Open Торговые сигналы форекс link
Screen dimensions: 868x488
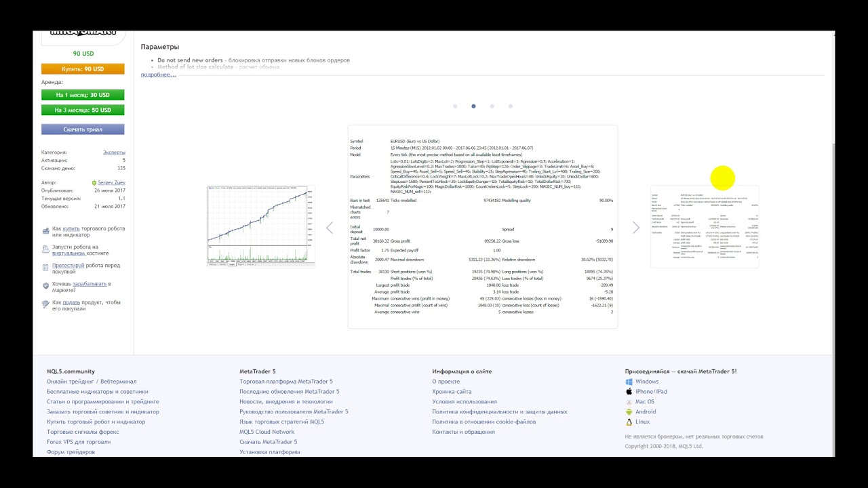[x=83, y=432]
